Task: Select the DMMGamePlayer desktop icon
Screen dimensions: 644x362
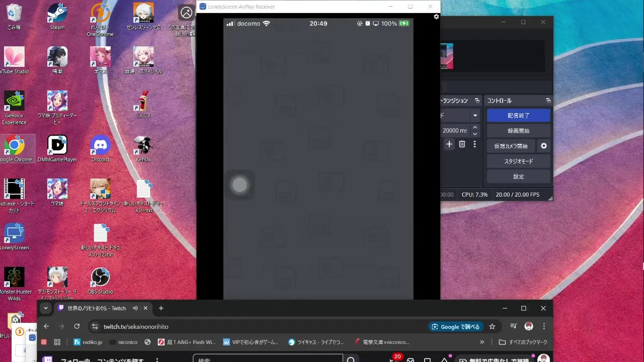Action: (x=57, y=148)
